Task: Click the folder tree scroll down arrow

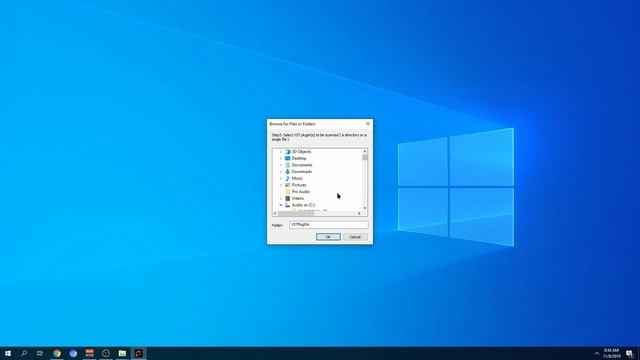Action: pos(364,208)
